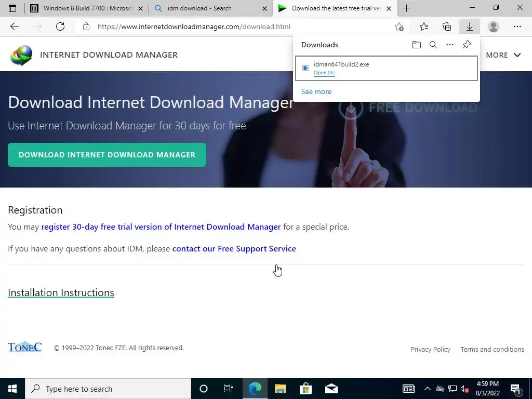This screenshot has height=399, width=532.
Task: Click the browser back arrow
Action: click(14, 26)
